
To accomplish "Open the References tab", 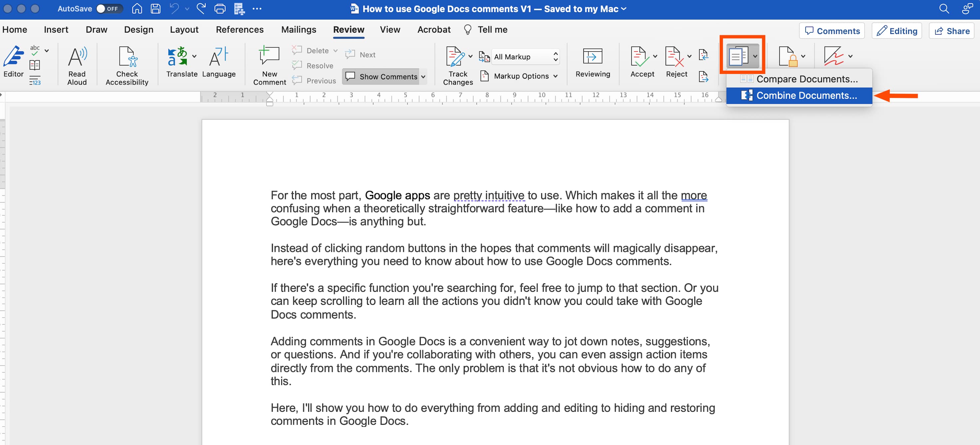I will click(x=240, y=30).
